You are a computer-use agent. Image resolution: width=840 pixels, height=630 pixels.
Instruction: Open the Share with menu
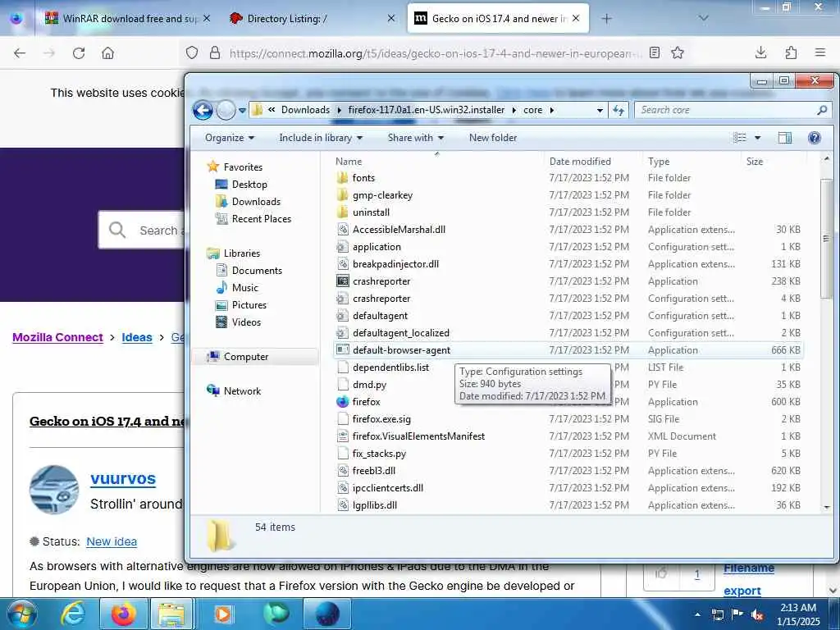tap(416, 138)
